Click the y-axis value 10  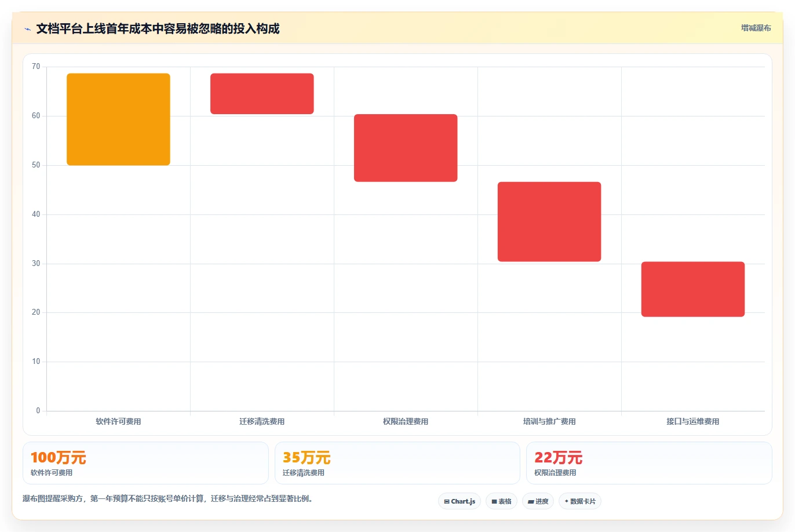click(36, 362)
